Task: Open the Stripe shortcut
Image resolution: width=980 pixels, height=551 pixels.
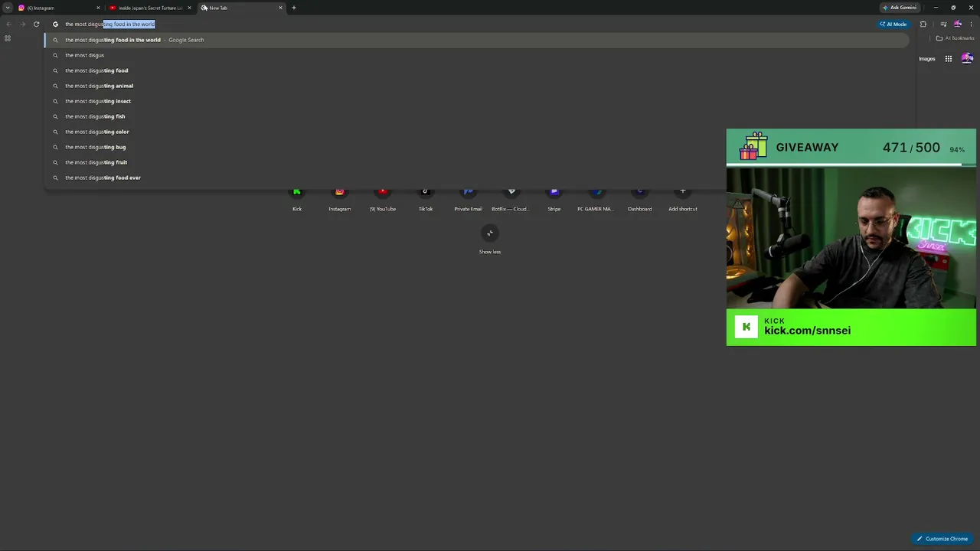Action: pyautogui.click(x=554, y=199)
